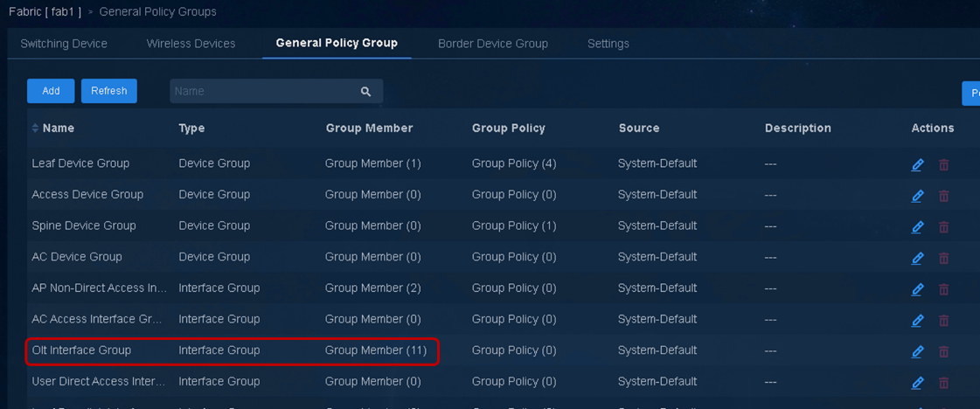Open the Settings tab
This screenshot has height=409, width=980.
[x=608, y=44]
